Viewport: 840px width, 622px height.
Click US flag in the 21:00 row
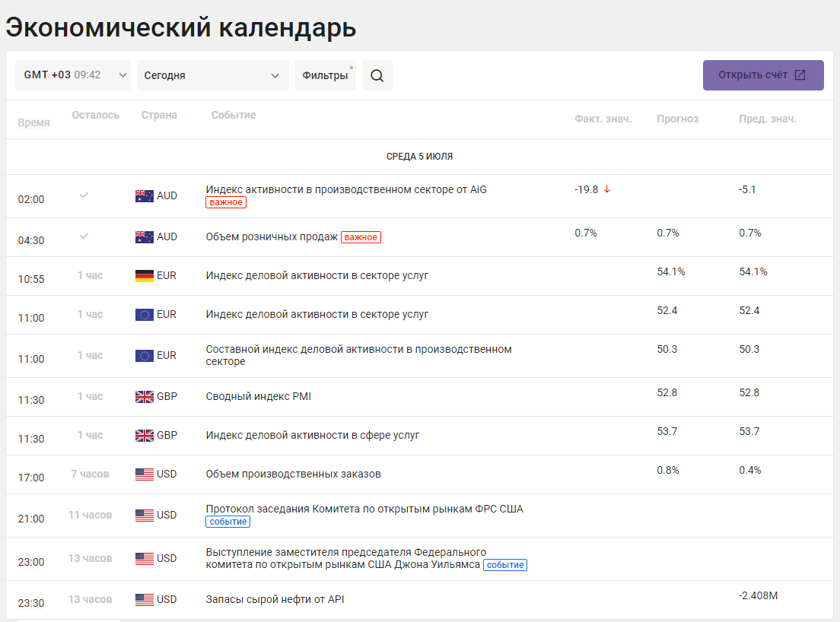point(144,516)
